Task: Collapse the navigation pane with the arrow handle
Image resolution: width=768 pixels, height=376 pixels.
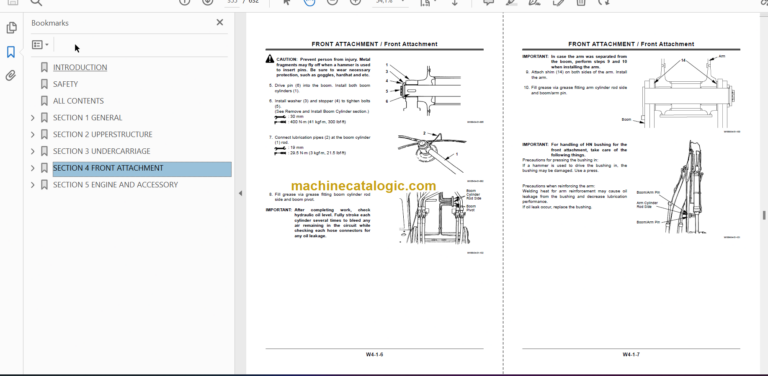Action: (240, 193)
